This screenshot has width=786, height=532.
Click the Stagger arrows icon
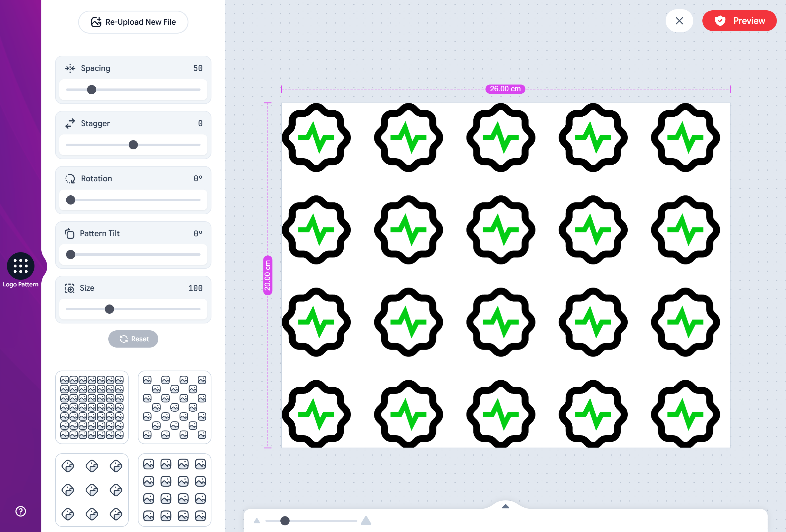tap(70, 123)
